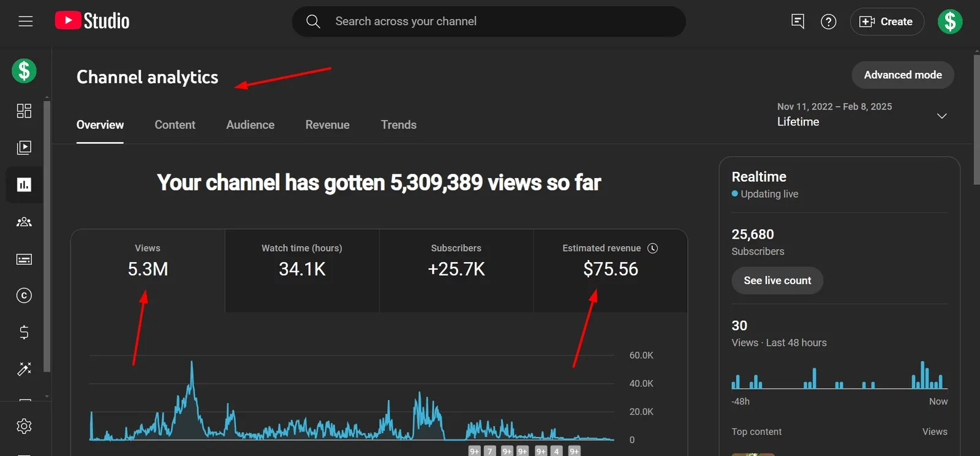Open the Earn dollar icon in sidebar
Screen dimensions: 980x456
coord(24,332)
